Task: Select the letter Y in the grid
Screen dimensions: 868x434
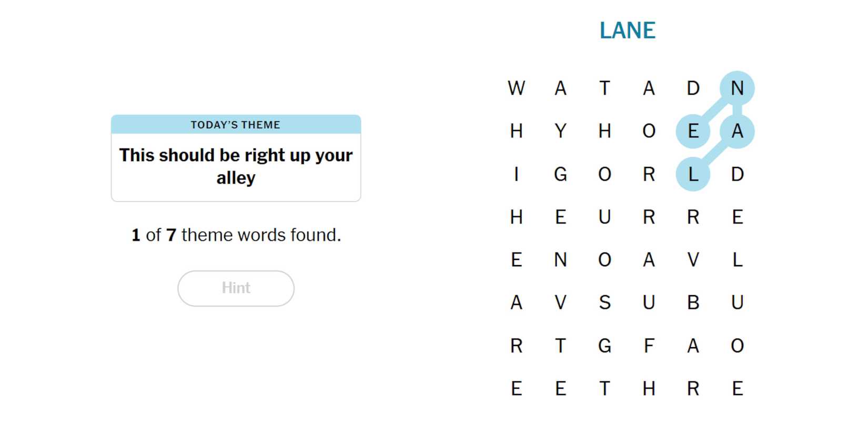Action: [560, 131]
